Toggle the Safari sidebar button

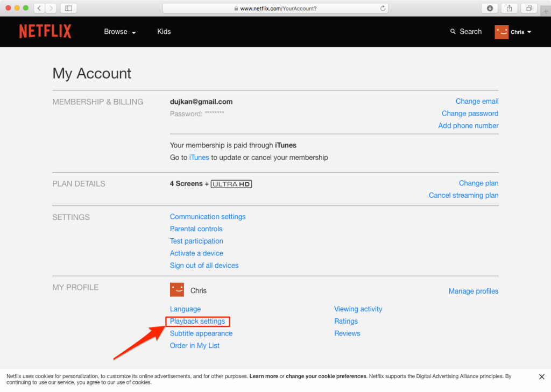(68, 8)
